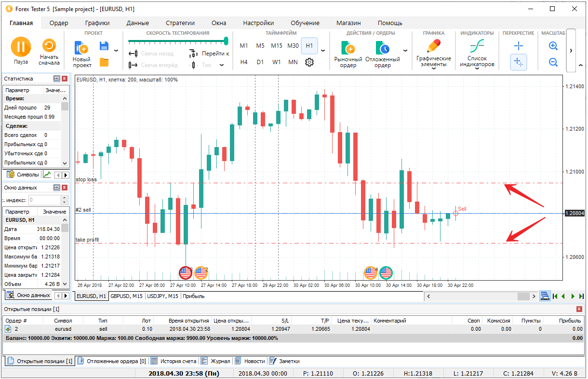
Task: Open the Market order (Рыночный ордер) icon
Action: click(x=347, y=48)
